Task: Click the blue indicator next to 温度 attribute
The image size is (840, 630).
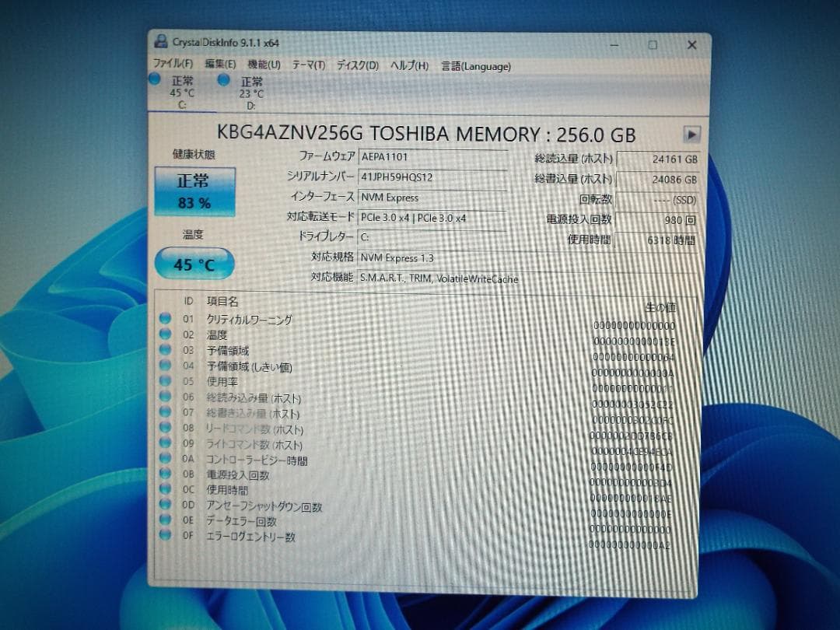Action: click(x=164, y=334)
